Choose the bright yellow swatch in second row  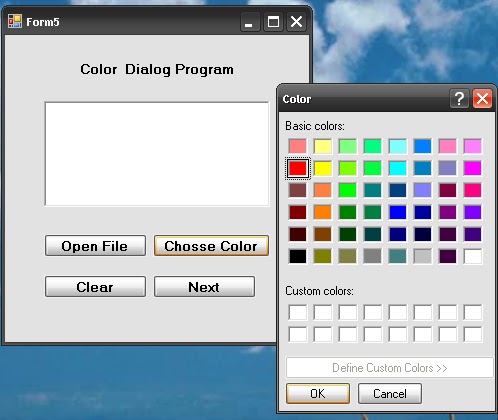[323, 168]
